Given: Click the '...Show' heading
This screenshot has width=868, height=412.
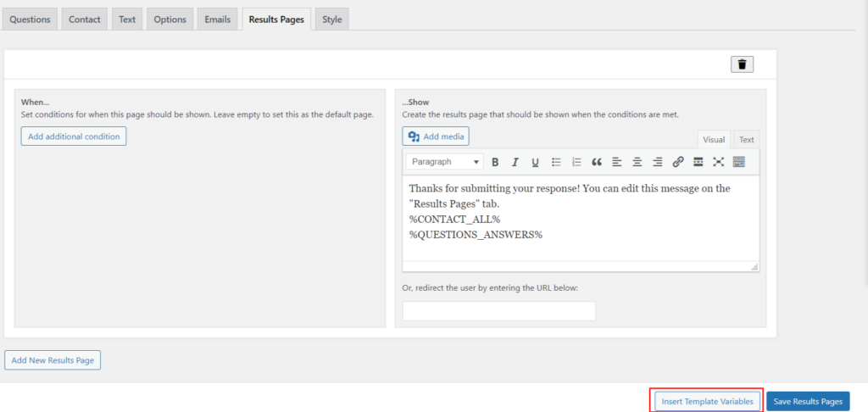Looking at the screenshot, I should click(415, 103).
